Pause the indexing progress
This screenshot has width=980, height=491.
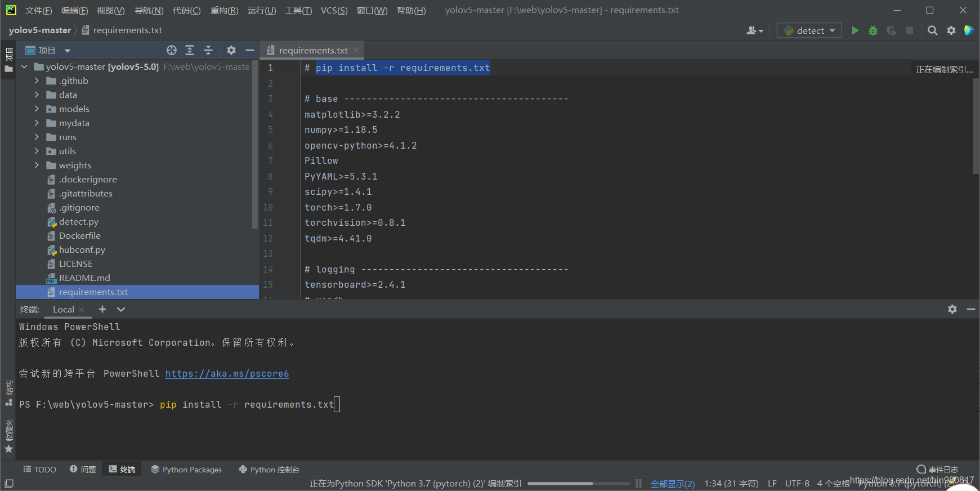click(638, 483)
